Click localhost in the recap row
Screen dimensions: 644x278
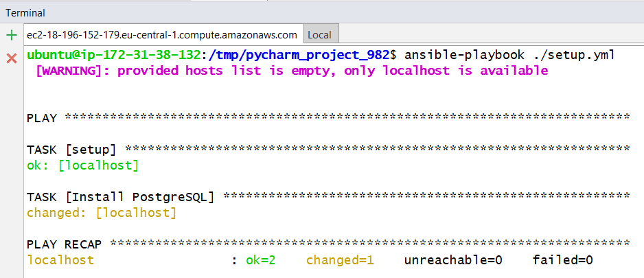pos(60,260)
